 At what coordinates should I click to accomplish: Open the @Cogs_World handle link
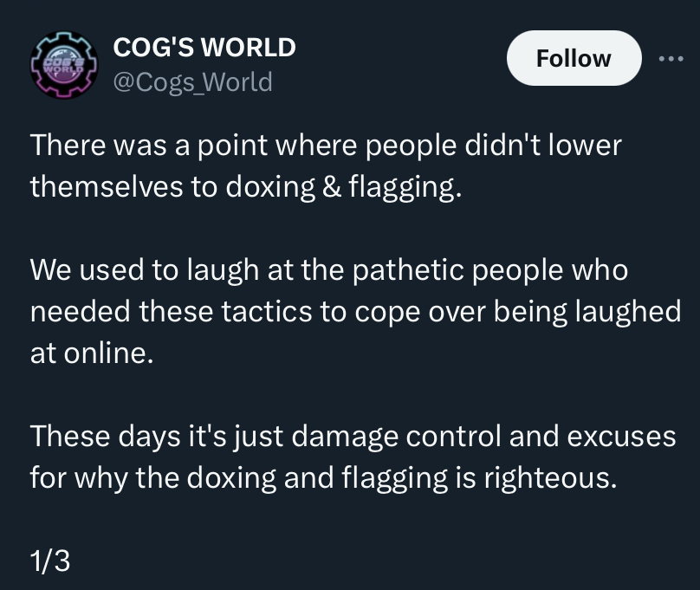pyautogui.click(x=192, y=82)
